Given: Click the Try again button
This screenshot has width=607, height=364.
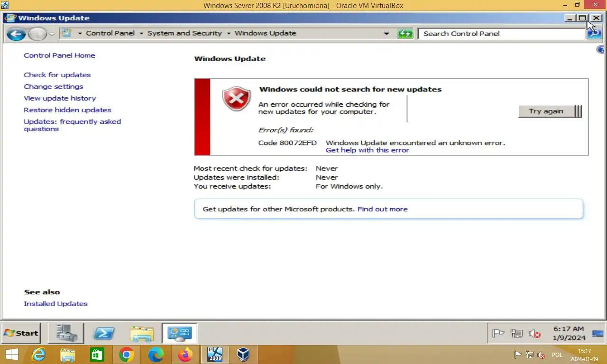Looking at the screenshot, I should [x=550, y=111].
